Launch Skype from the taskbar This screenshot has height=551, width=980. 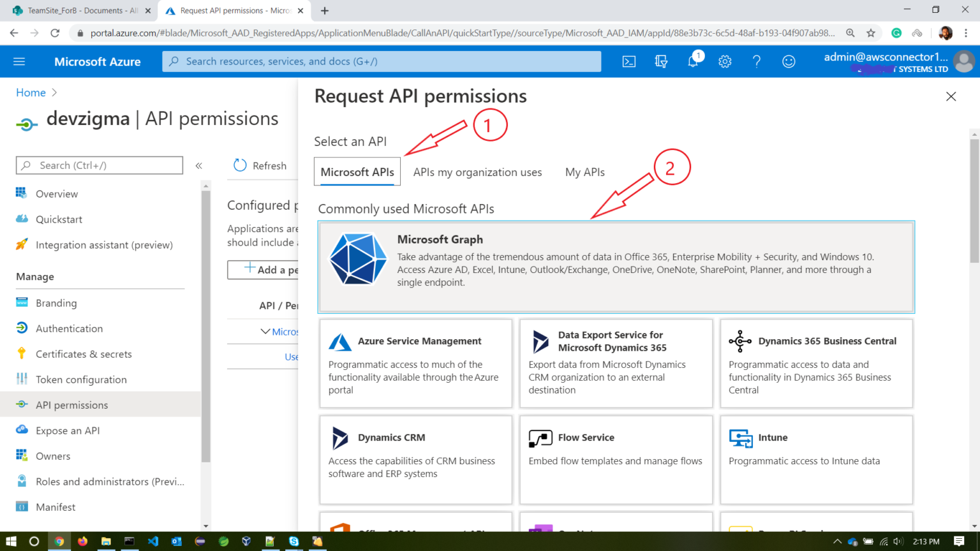tap(293, 541)
